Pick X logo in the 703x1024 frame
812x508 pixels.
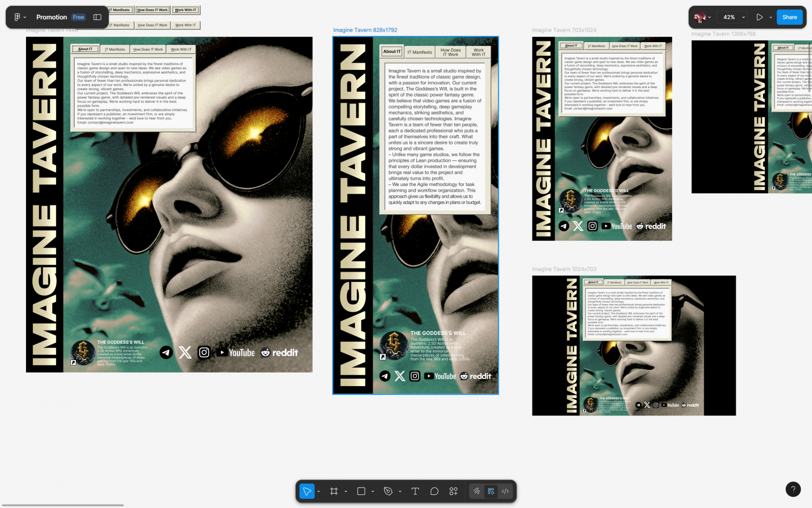coord(578,226)
